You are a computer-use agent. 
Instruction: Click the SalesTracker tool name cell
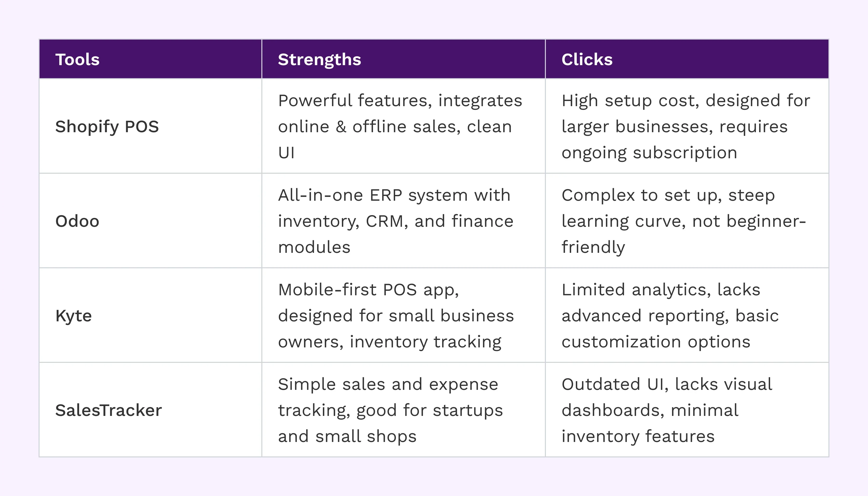tap(108, 410)
